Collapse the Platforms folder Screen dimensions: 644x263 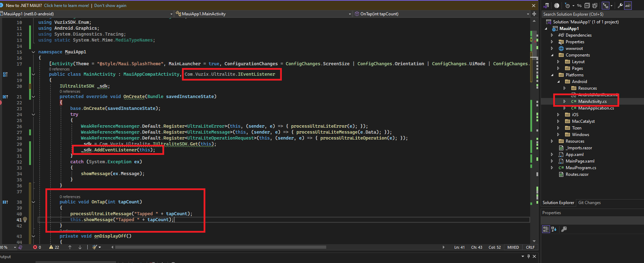coord(552,75)
